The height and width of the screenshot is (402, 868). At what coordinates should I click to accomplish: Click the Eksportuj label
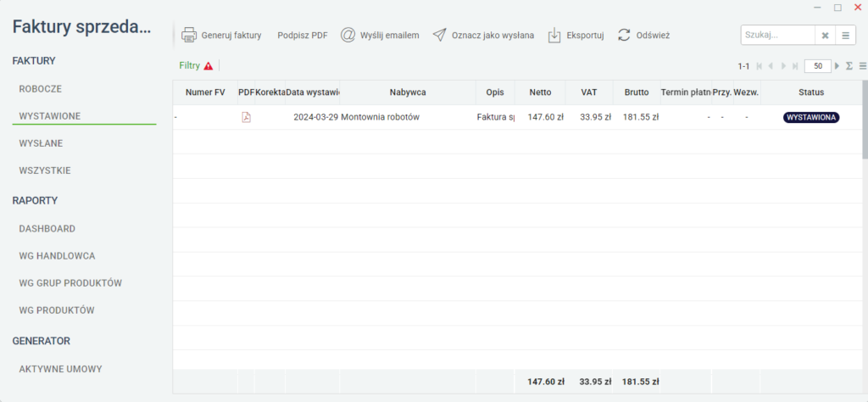pyautogui.click(x=585, y=35)
